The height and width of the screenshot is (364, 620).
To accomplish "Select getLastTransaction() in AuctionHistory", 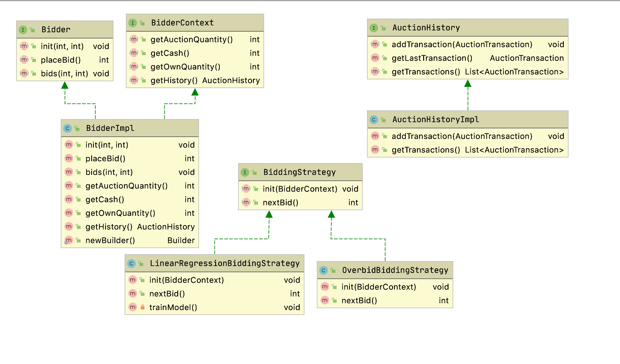I will pos(432,58).
